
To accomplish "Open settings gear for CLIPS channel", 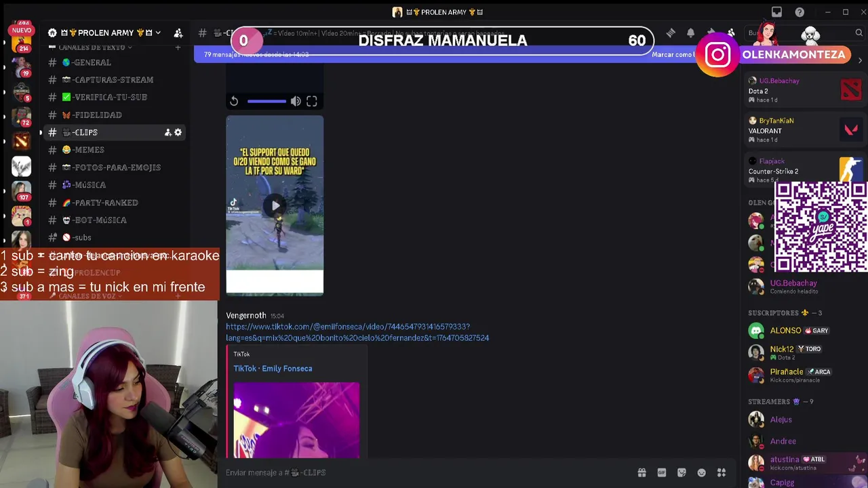I will [178, 132].
